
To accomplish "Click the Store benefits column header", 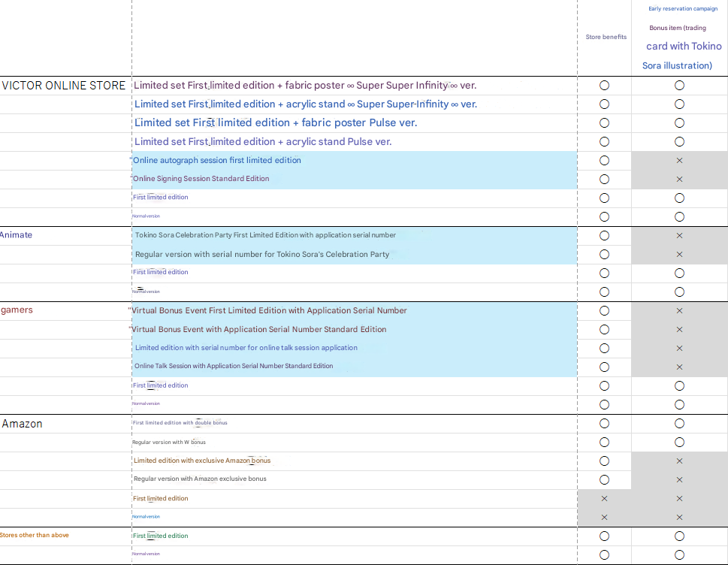I will 606,37.
